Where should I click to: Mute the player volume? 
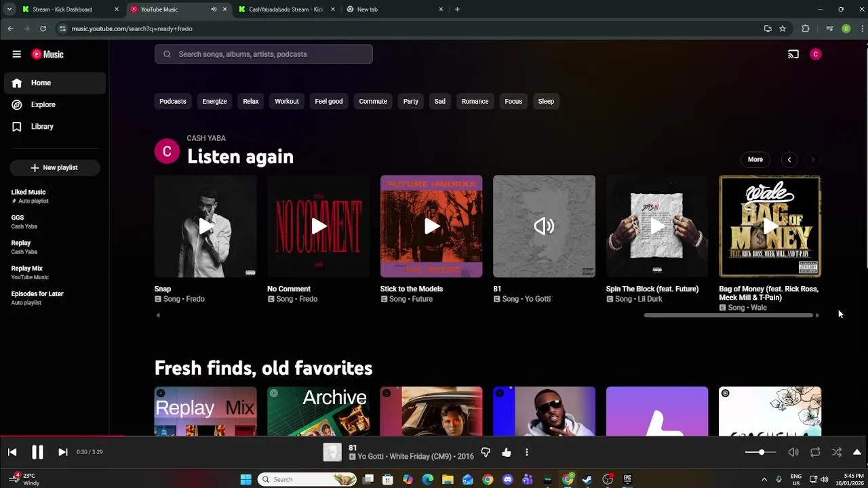(x=793, y=452)
